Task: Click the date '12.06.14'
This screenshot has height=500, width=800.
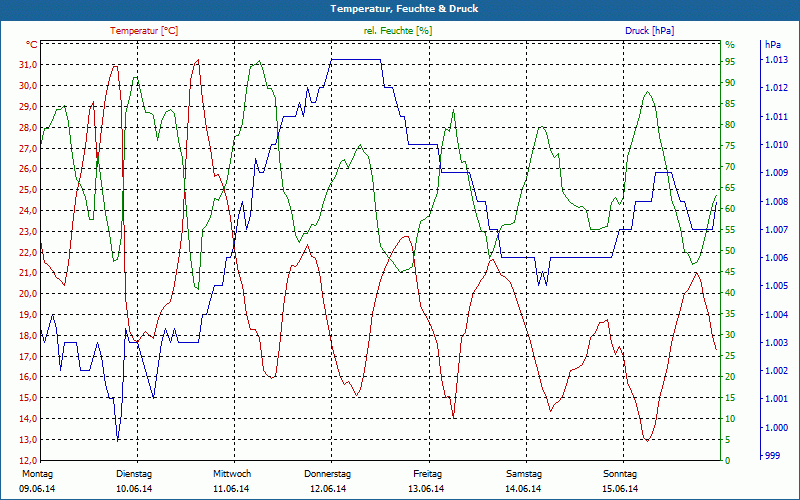Action: point(328,489)
